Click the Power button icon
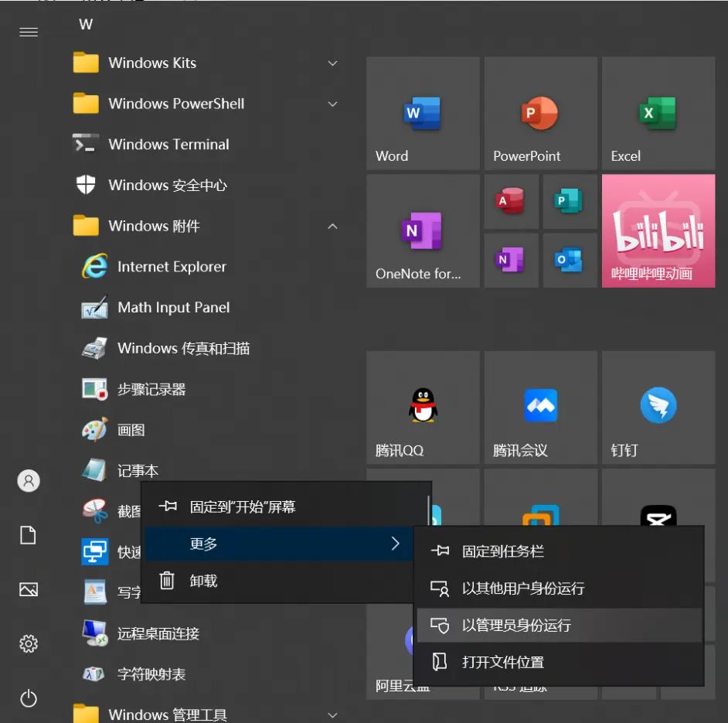Viewport: 728px width, 723px height. 29,698
